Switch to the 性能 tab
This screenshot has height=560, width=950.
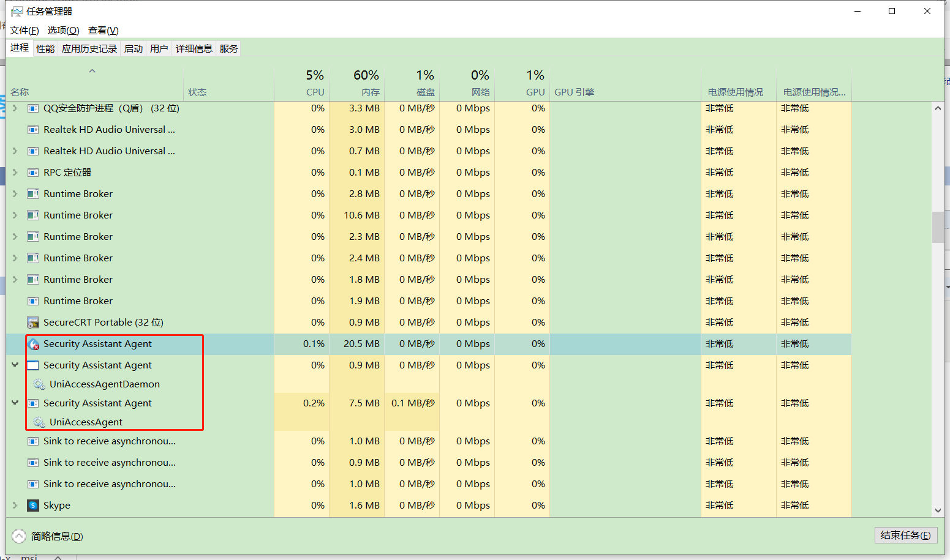pyautogui.click(x=45, y=49)
